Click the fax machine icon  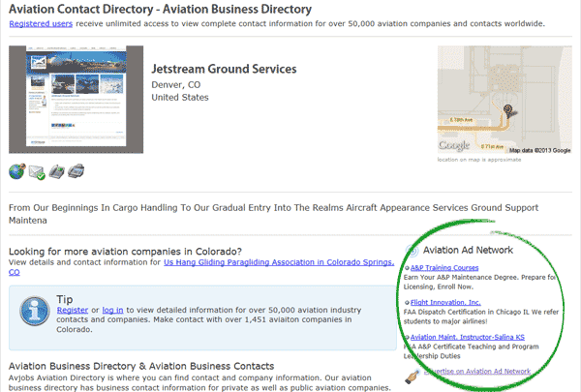pyautogui.click(x=76, y=170)
